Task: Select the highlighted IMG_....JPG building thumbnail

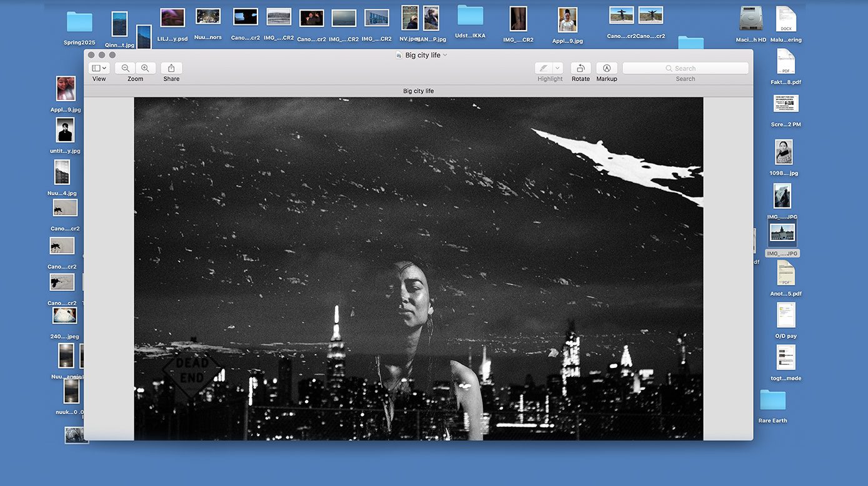Action: [783, 233]
